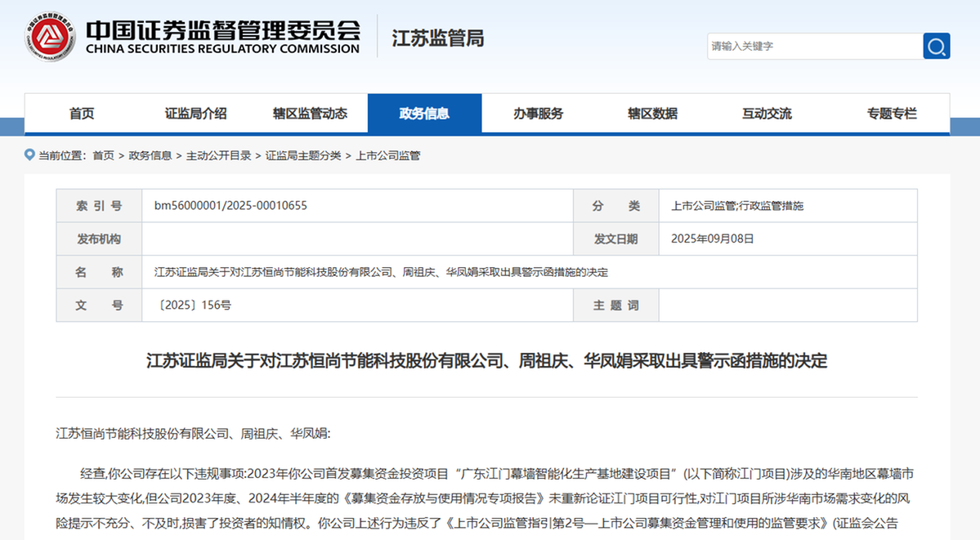Screen dimensions: 980x540
Task: Click the 首页 breadcrumb link
Action: (x=104, y=155)
